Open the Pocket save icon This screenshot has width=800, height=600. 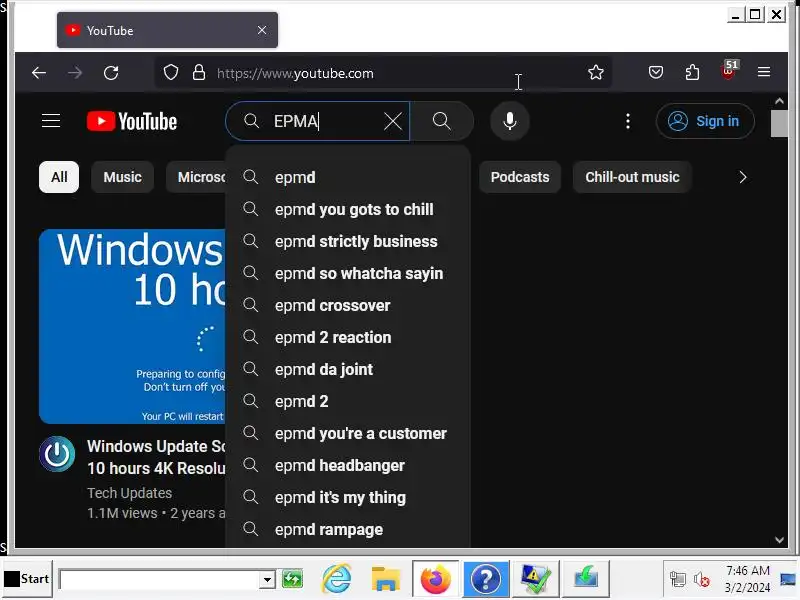coord(656,72)
